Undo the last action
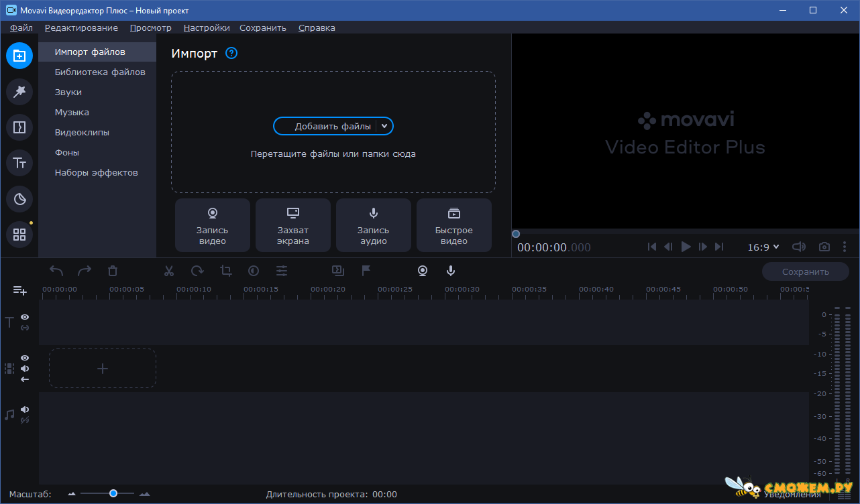The width and height of the screenshot is (860, 504). 56,271
